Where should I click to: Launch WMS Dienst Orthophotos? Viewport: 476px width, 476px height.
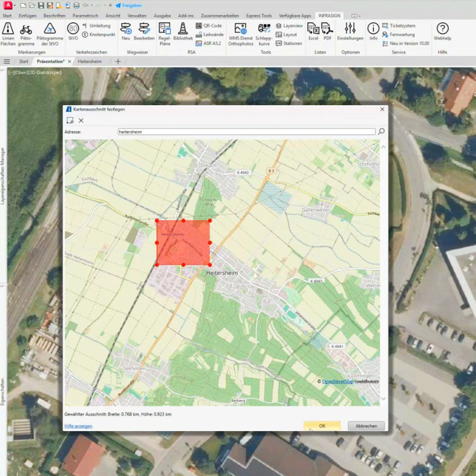(240, 33)
